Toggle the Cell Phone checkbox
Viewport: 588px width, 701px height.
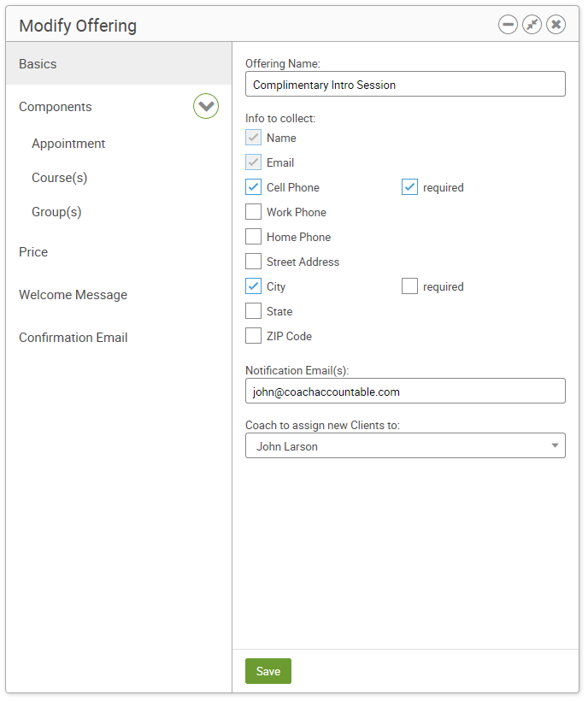pos(253,187)
